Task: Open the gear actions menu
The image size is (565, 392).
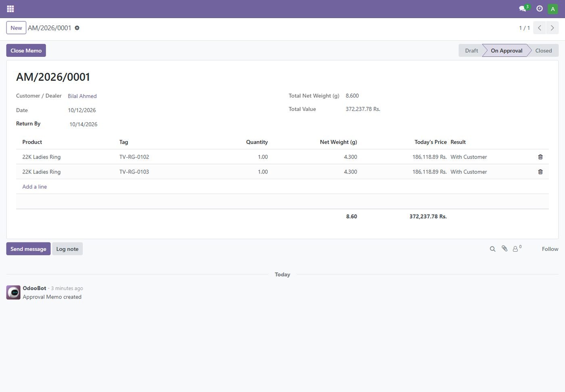Action: pos(77,28)
